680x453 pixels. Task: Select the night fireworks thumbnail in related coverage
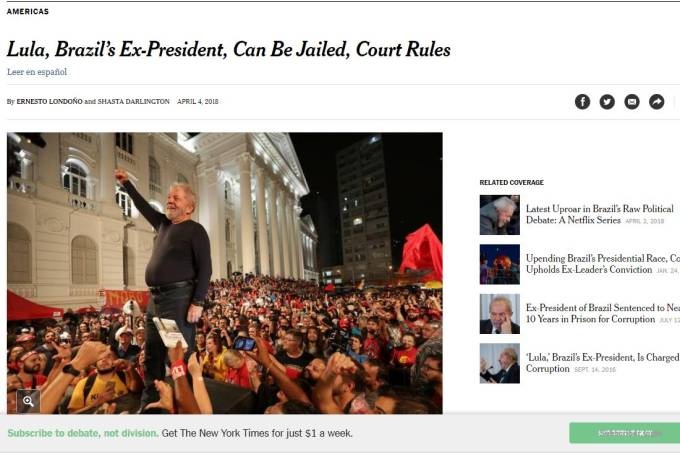(500, 264)
